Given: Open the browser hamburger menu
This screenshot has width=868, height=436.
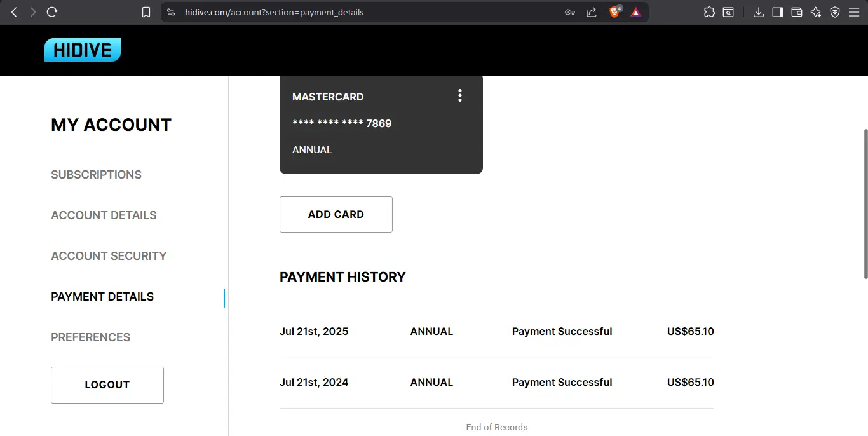Looking at the screenshot, I should point(854,12).
